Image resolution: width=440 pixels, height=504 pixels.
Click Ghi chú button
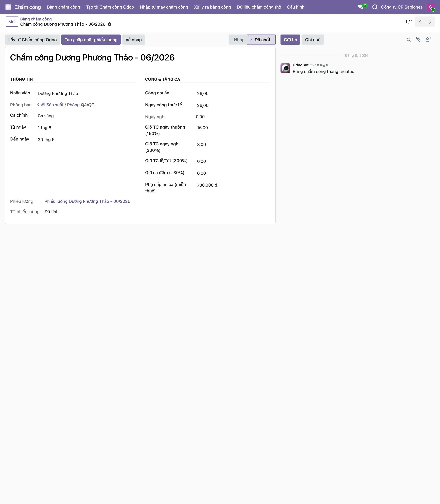pyautogui.click(x=313, y=40)
